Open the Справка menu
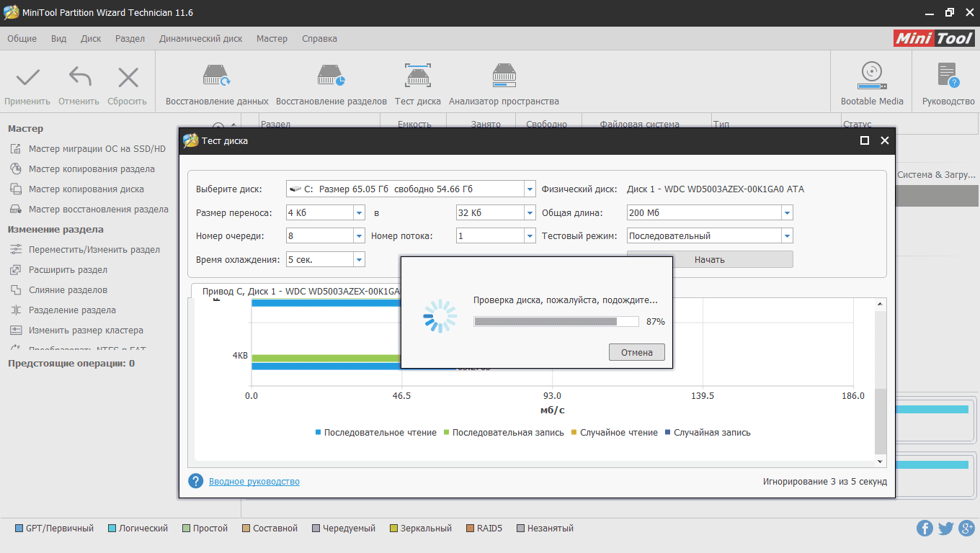The image size is (980, 553). point(319,39)
